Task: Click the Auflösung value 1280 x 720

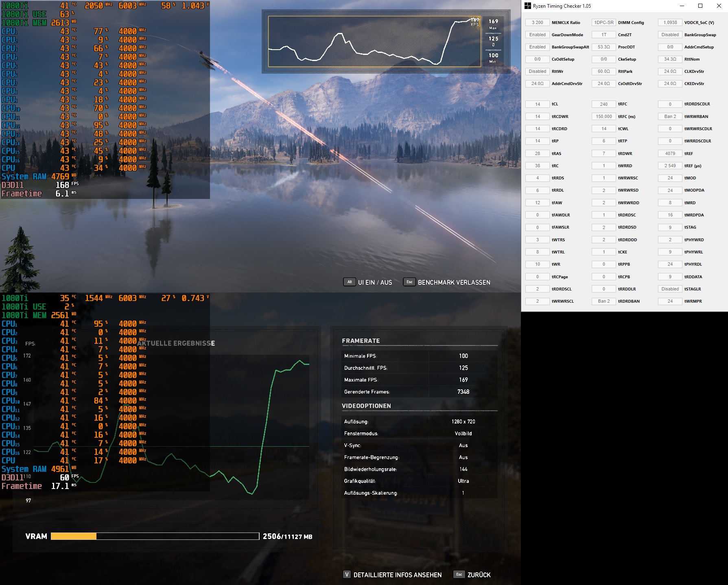Action: click(463, 421)
